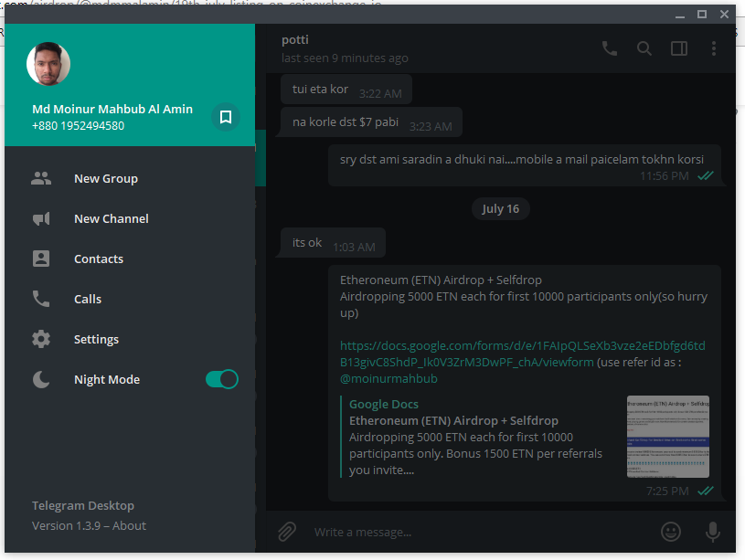Click the 'Etheroneum (ETN) Airdrop + Selfdrop' preview heading
The image size is (745, 560).
pos(453,421)
